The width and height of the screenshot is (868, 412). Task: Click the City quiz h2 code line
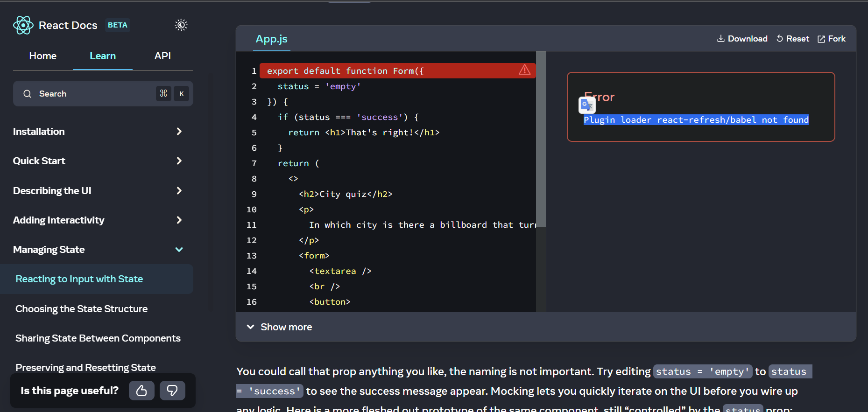click(346, 194)
